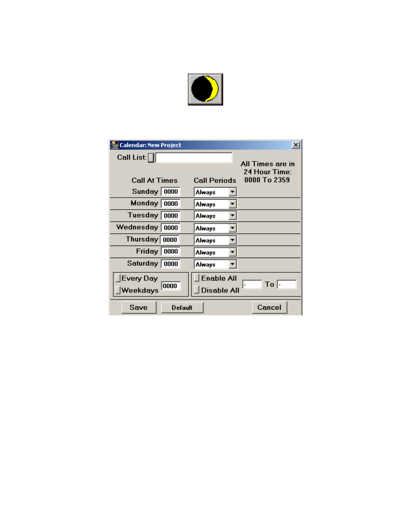Screen dimensions: 411x532
Task: Click the Saturday day label
Action: [x=142, y=263]
